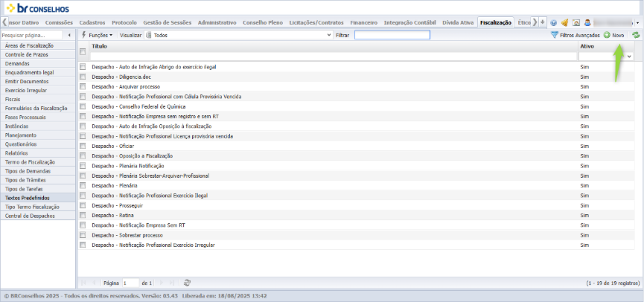This screenshot has width=644, height=302.
Task: Click the green refresh icon at top right
Action: tap(636, 35)
